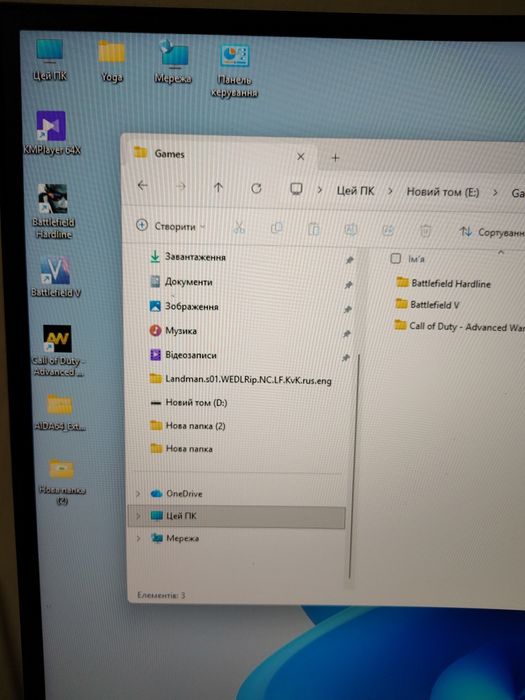Image resolution: width=525 pixels, height=700 pixels.
Task: Go back with the left arrow
Action: pyautogui.click(x=142, y=185)
